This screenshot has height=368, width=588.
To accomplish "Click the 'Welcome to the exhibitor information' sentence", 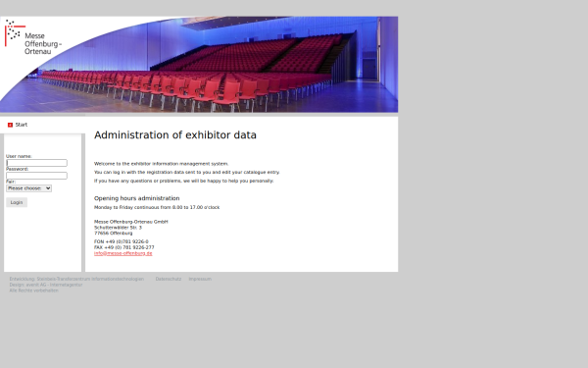I will 162,164.
